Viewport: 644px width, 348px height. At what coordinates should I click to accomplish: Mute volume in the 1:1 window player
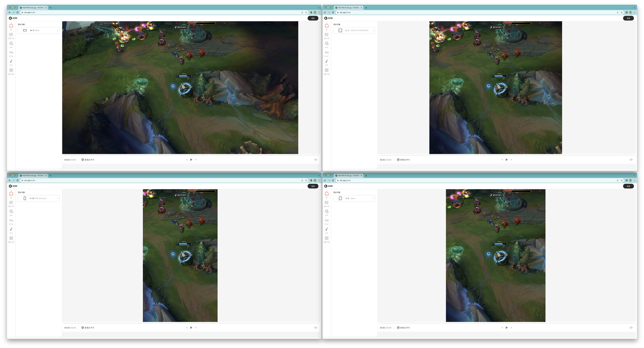coord(631,160)
